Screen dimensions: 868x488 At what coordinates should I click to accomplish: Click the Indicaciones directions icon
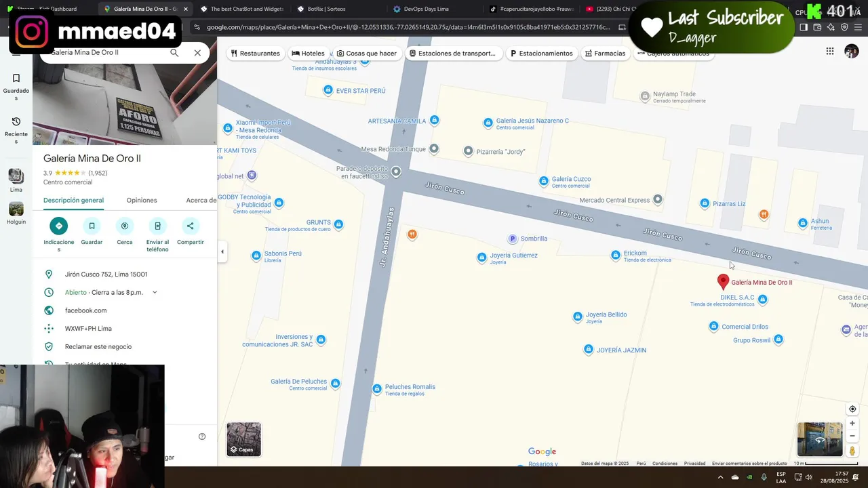[x=59, y=226]
